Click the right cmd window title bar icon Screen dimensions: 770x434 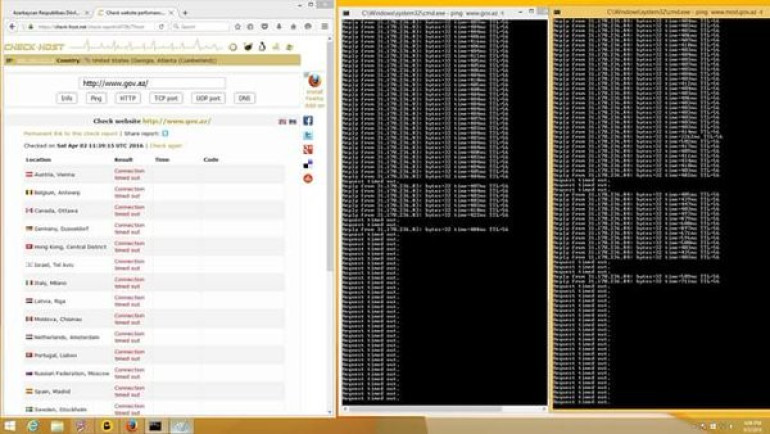pyautogui.click(x=557, y=12)
